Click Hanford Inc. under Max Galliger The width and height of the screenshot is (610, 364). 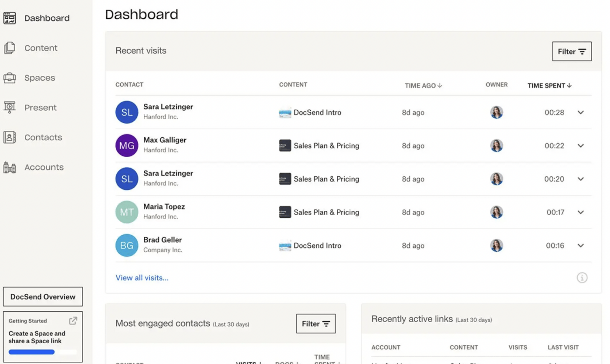click(x=161, y=150)
